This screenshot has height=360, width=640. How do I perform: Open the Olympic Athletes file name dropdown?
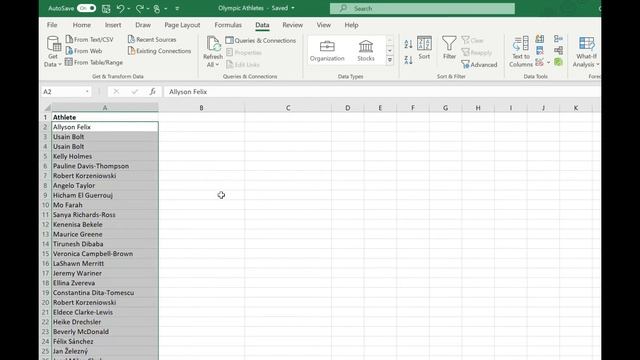293,8
